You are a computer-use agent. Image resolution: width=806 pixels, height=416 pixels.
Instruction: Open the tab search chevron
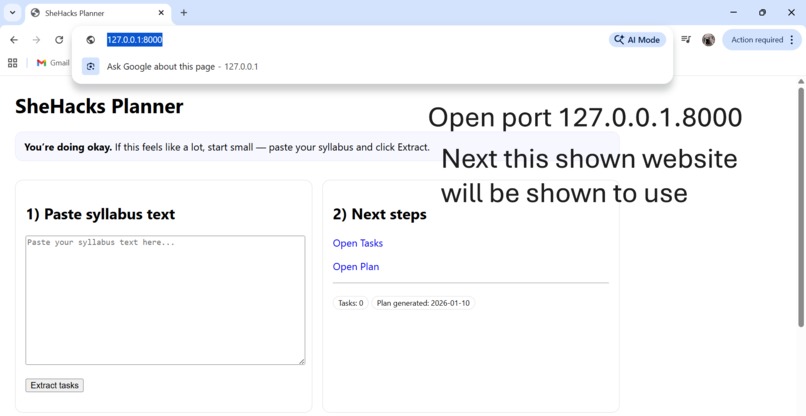click(x=12, y=12)
